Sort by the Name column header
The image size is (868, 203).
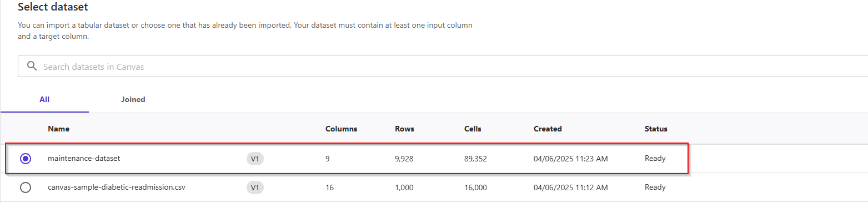coord(58,129)
